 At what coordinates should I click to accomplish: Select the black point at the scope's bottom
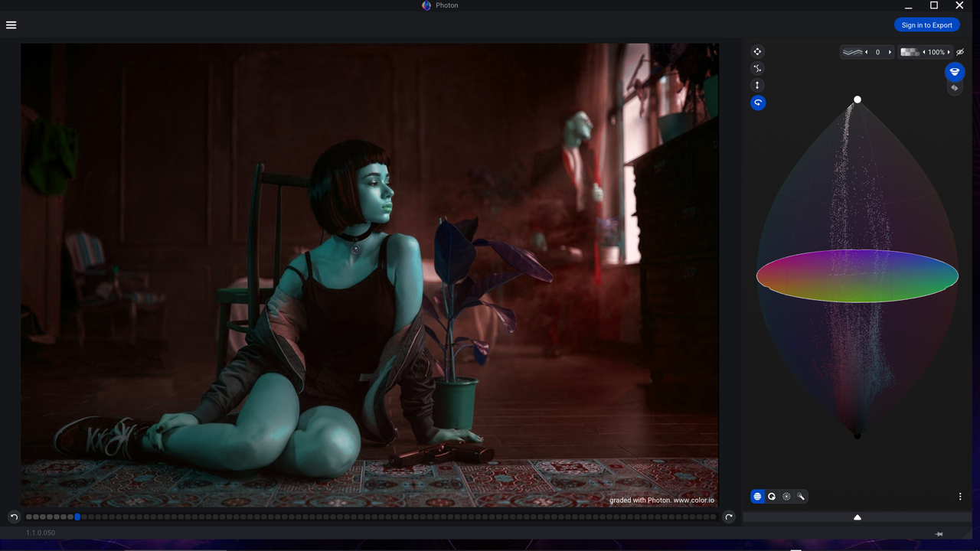[857, 435]
